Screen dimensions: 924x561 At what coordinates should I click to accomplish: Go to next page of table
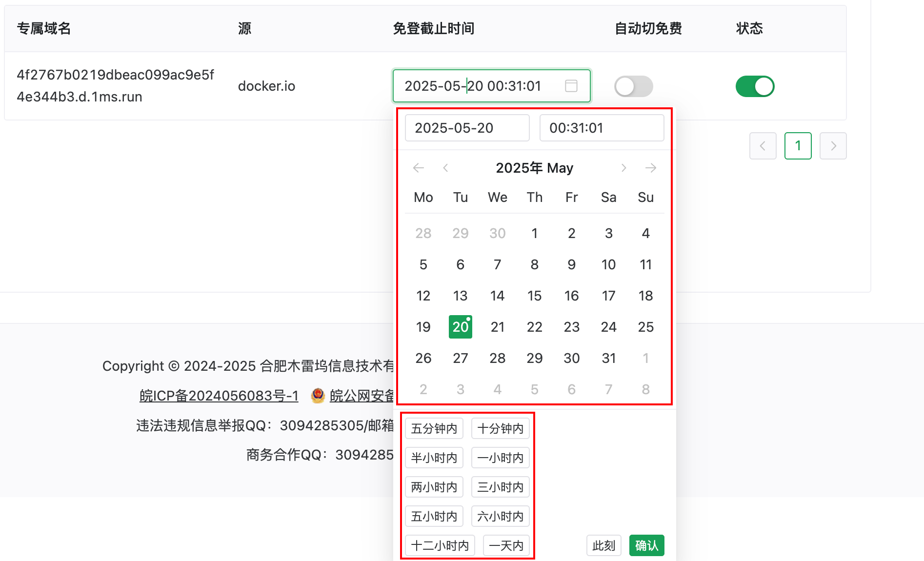[833, 145]
